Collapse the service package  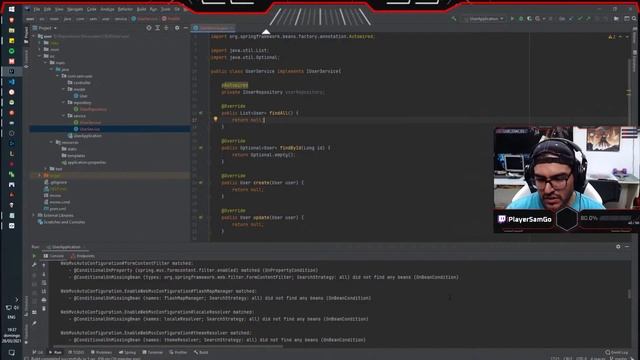pos(64,116)
